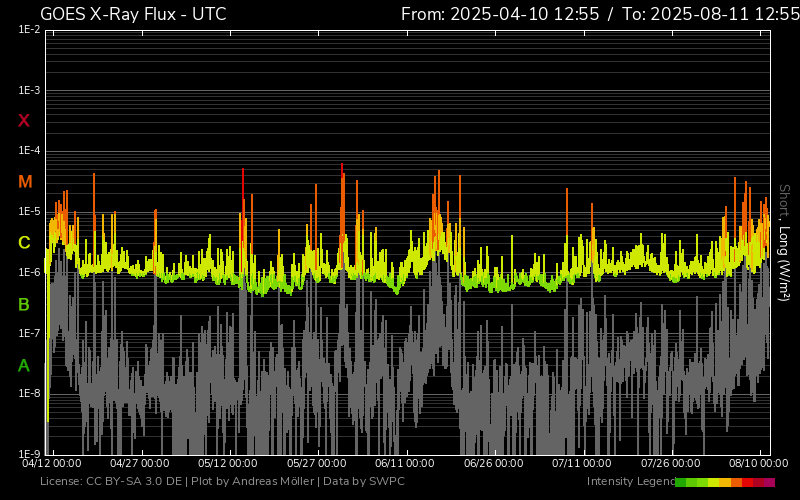Click the orange M flare class label
This screenshot has height=500, width=800.
25,182
